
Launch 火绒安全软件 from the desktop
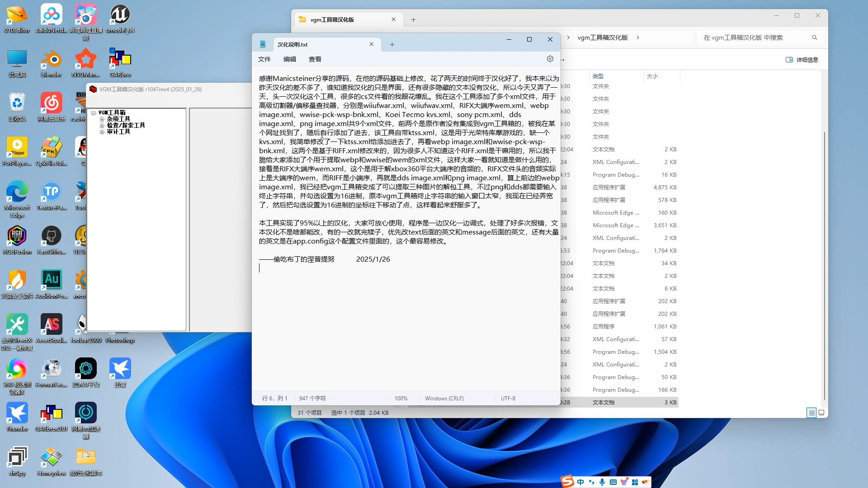click(x=17, y=285)
